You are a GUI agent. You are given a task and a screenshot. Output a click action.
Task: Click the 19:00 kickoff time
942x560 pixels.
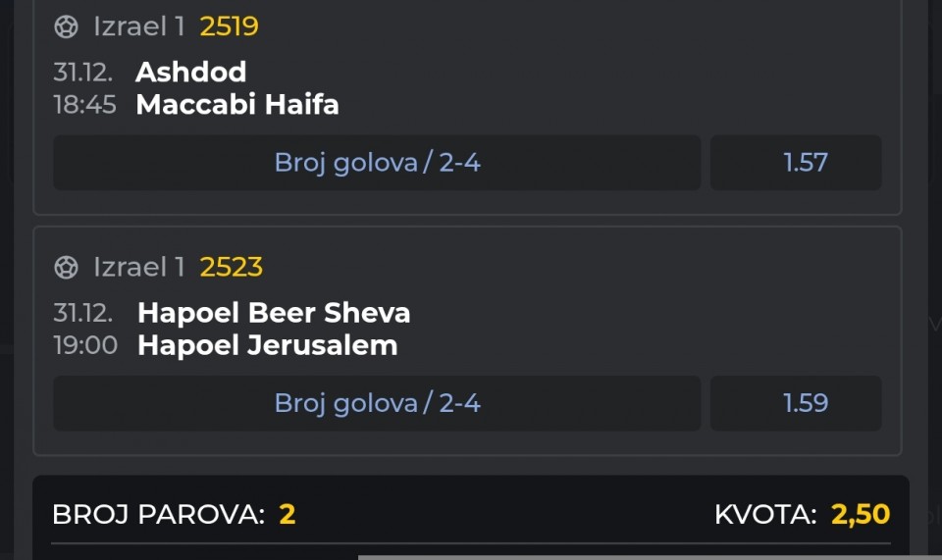[84, 345]
